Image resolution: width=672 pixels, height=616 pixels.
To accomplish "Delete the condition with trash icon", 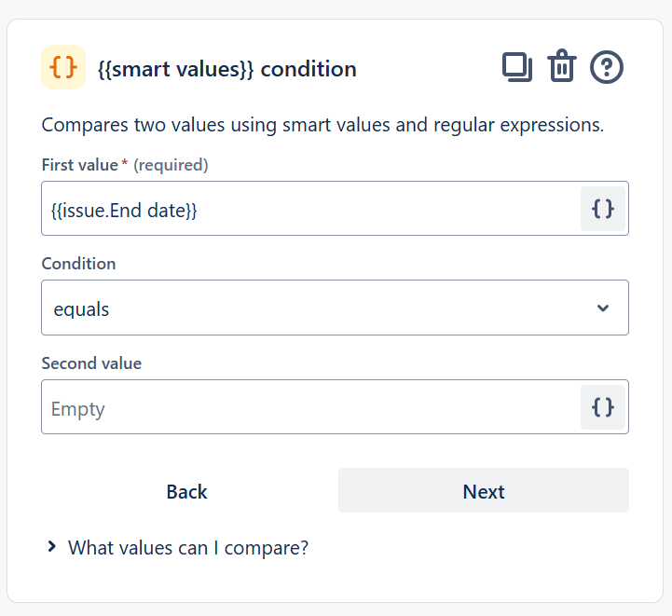I will click(562, 67).
